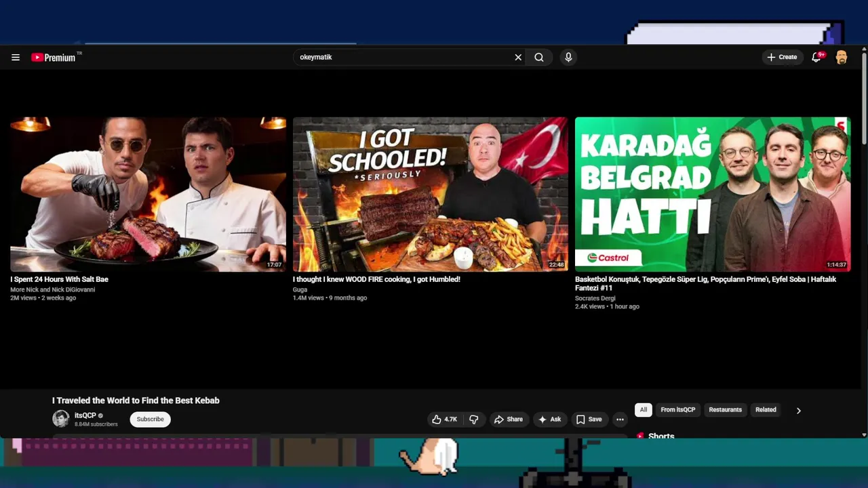868x488 pixels.
Task: Select the From itsQCP chip
Action: [x=678, y=410]
